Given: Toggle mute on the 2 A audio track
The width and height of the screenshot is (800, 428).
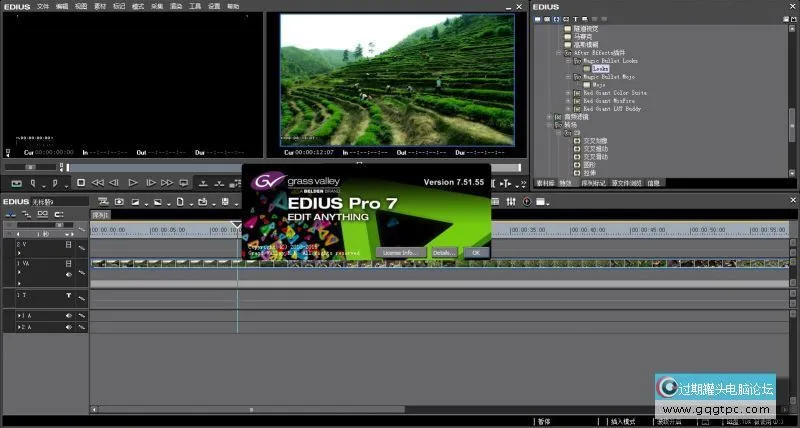Looking at the screenshot, I should pos(69,327).
